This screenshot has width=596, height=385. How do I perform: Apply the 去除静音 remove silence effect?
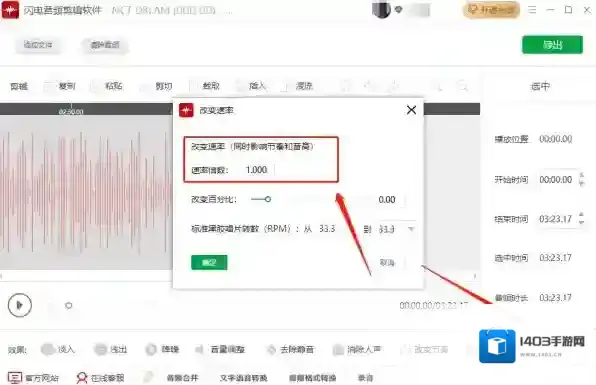click(x=290, y=349)
